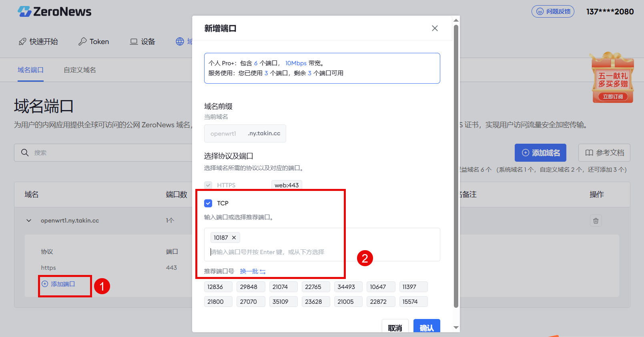644x337 pixels.
Task: Click the openwrt1 domain prefix field
Action: coord(245,134)
